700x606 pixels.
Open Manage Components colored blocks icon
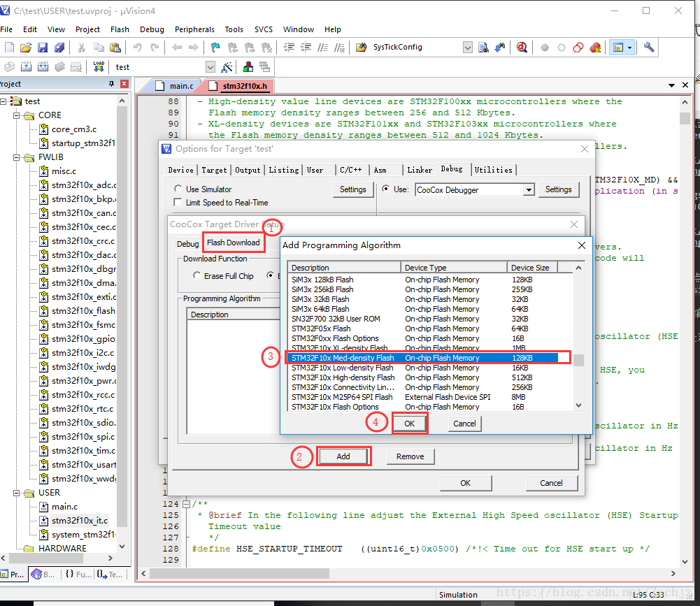click(x=248, y=67)
